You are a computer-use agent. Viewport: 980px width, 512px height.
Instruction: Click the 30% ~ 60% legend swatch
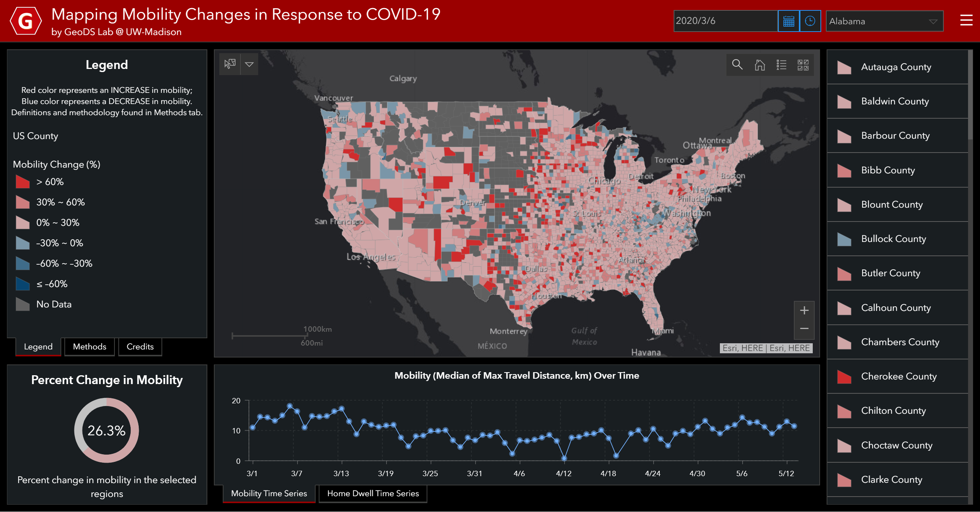(x=23, y=202)
